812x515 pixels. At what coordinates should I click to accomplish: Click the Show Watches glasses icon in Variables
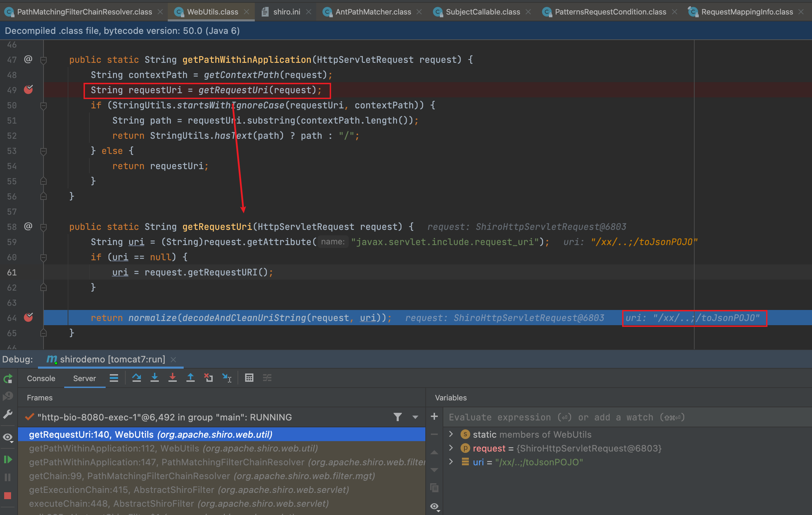tap(434, 507)
